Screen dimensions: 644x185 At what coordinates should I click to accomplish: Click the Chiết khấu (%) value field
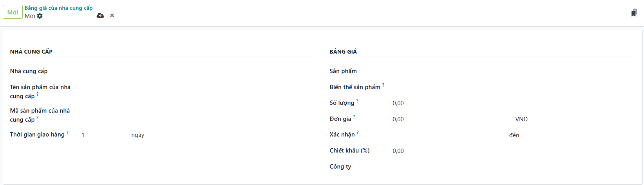(x=513, y=151)
